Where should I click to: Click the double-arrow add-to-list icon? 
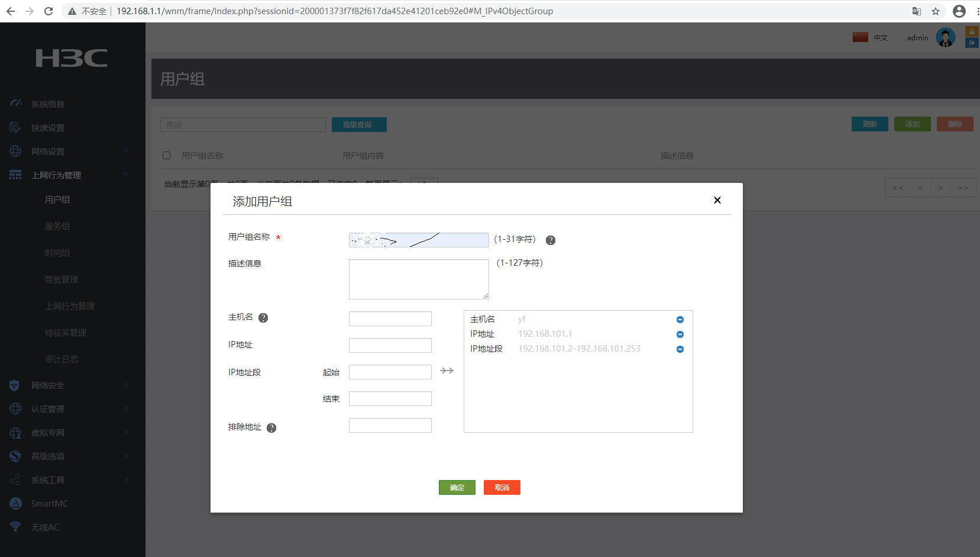447,371
